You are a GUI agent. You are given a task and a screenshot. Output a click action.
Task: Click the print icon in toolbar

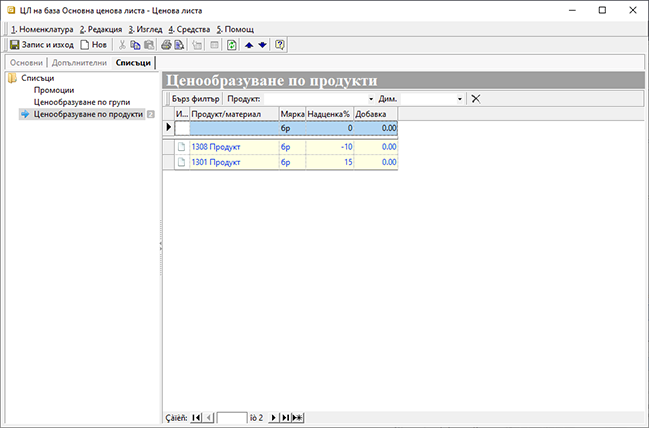point(166,45)
